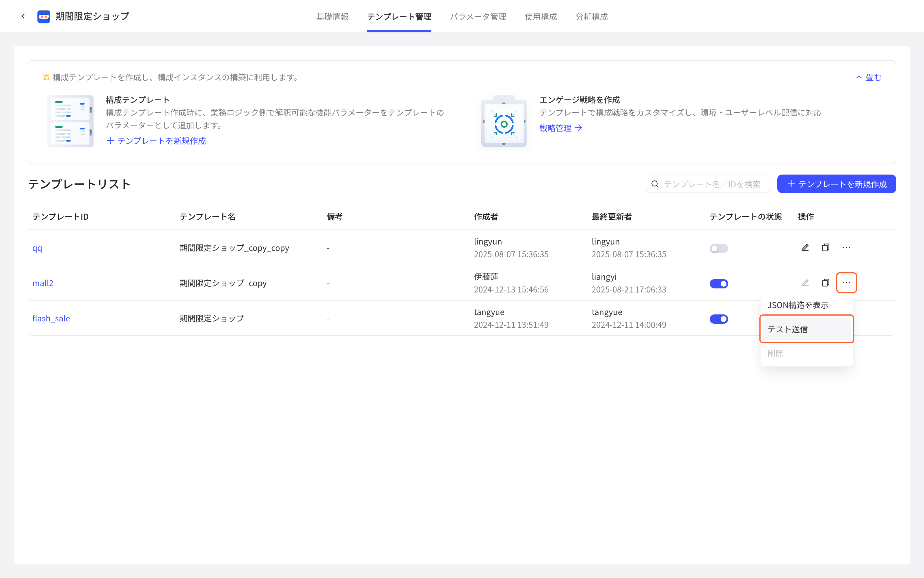
Task: Click the blue テンプレートを新規作成 button
Action: pyautogui.click(x=837, y=184)
